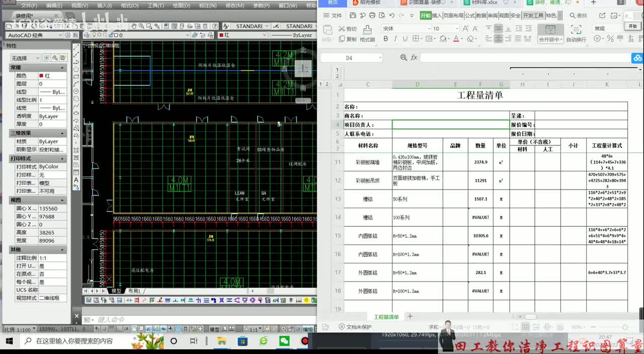Image resolution: width=644 pixels, height=354 pixels.
Task: Click the 红 color swatch in Properties 颜色 row
Action: coord(42,76)
